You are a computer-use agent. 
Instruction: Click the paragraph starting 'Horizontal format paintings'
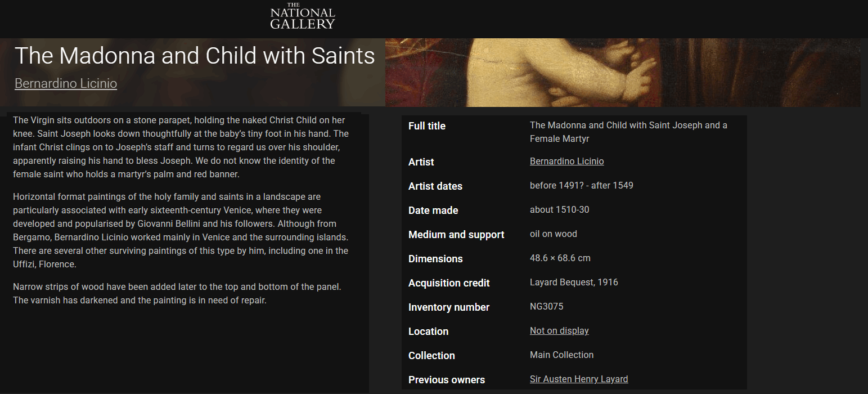point(181,231)
